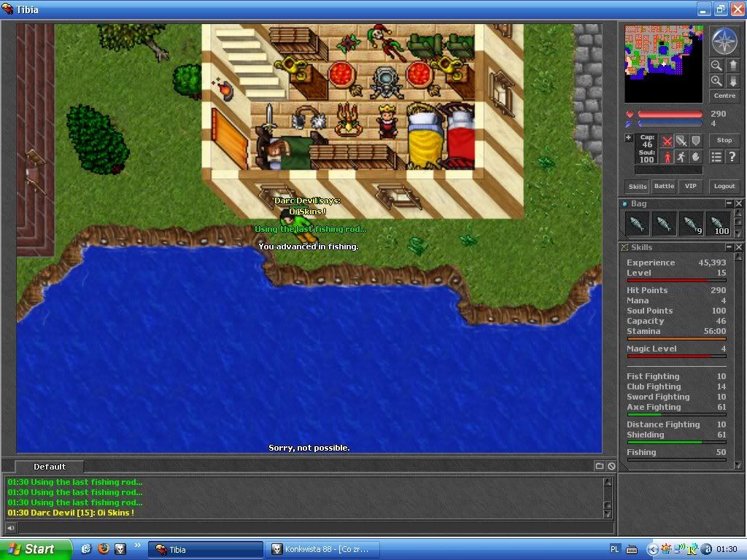Click the Bag panel up arrow
The image size is (747, 560).
tap(738, 214)
